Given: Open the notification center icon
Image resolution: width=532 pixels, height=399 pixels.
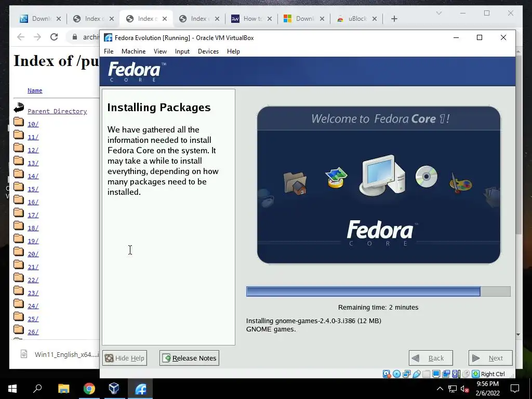Looking at the screenshot, I should [x=515, y=389].
